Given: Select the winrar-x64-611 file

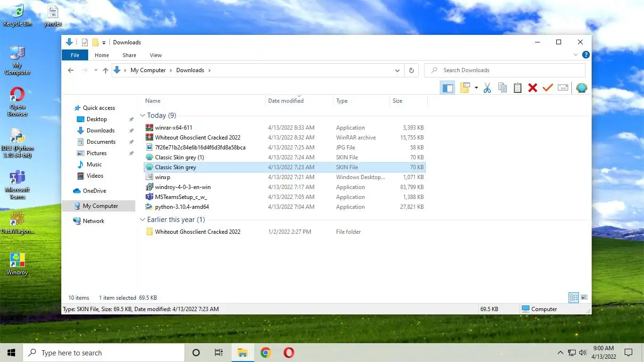Looking at the screenshot, I should pyautogui.click(x=285, y=128).
